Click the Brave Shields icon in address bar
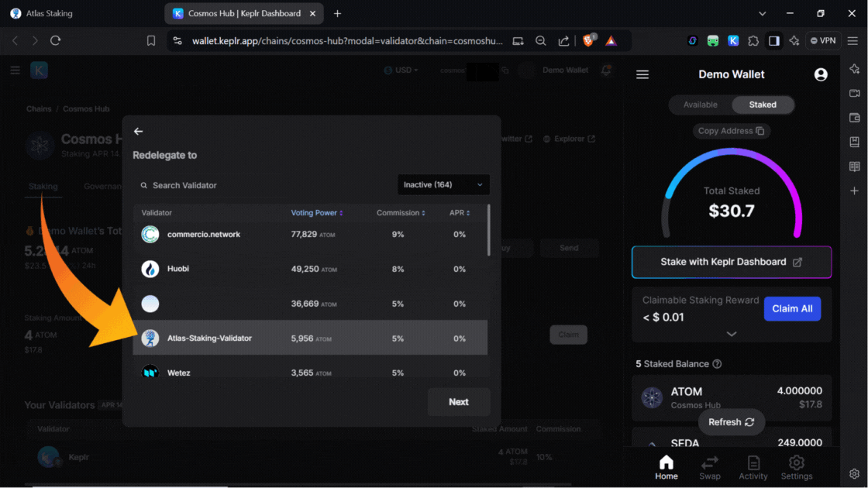Viewport: 868px width, 488px height. (588, 40)
